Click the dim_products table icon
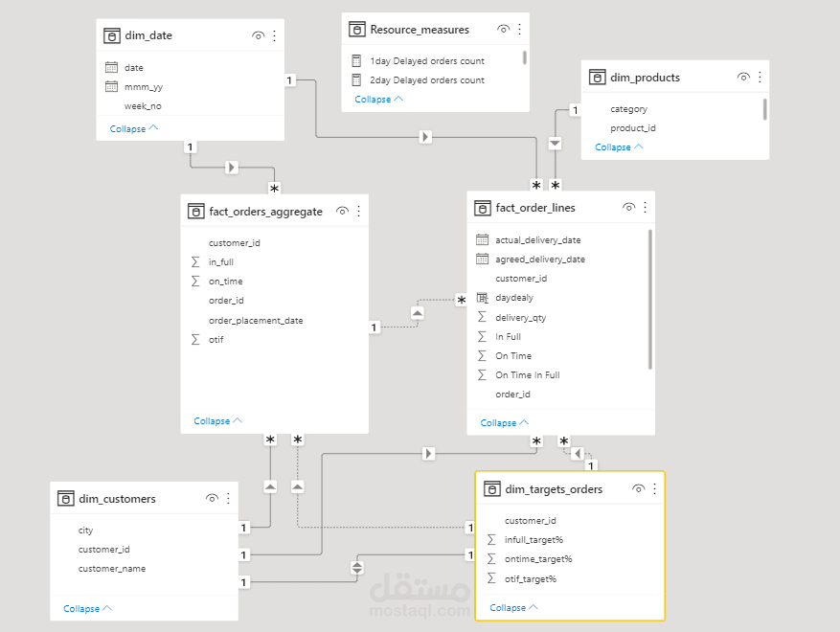840x632 pixels. [597, 78]
